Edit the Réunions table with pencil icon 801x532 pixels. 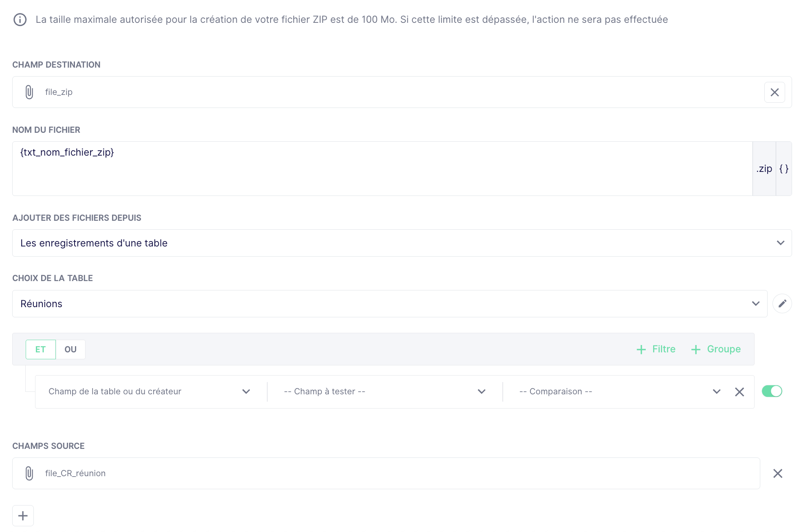[x=782, y=303]
